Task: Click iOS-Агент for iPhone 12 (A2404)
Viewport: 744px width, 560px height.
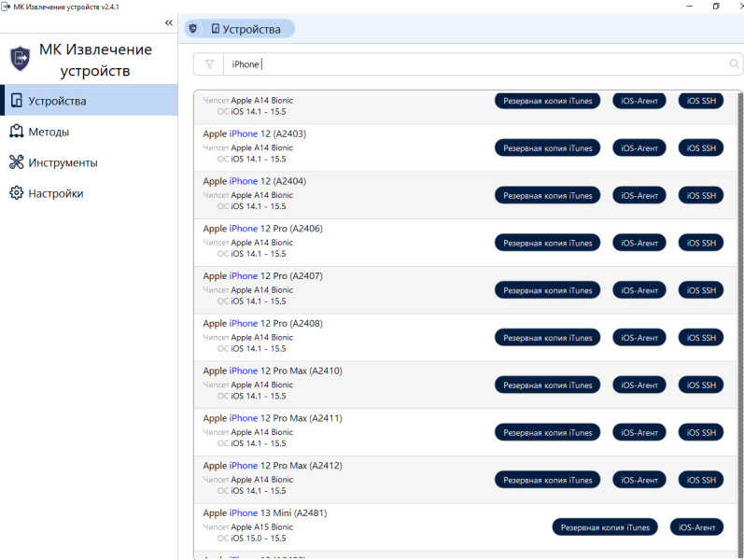Action: [x=639, y=195]
